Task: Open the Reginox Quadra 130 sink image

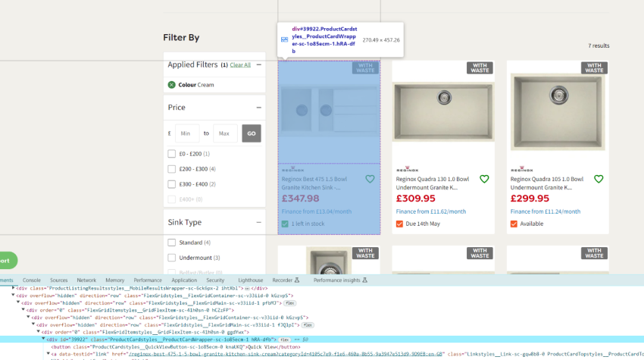Action: (443, 111)
